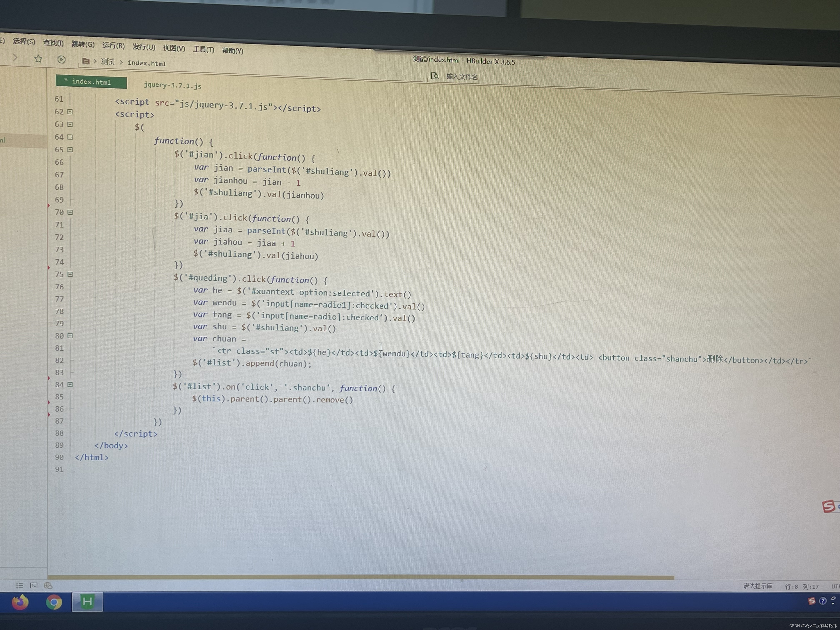840x630 pixels.
Task: Click the 'jiahou = jiaa + 1' code line
Action: point(244,242)
